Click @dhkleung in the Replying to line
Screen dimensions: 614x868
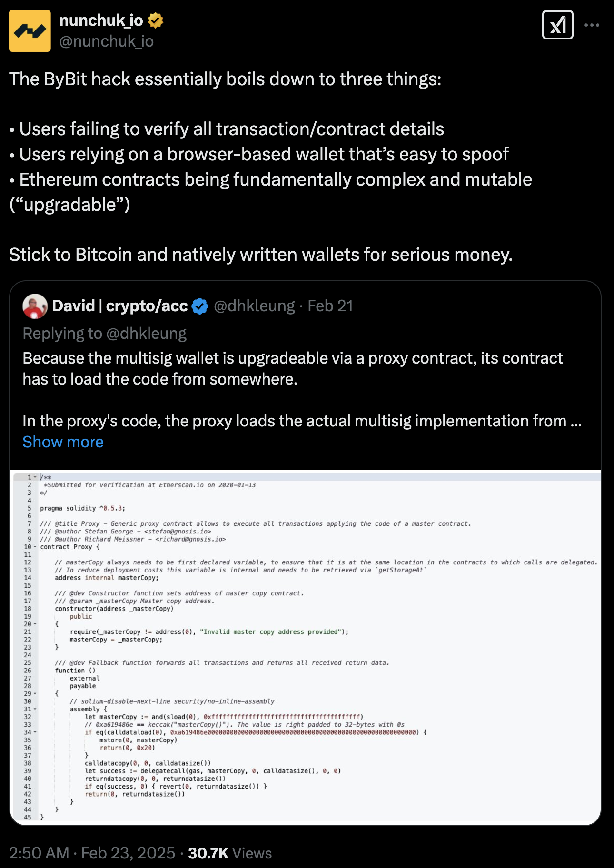(x=146, y=334)
